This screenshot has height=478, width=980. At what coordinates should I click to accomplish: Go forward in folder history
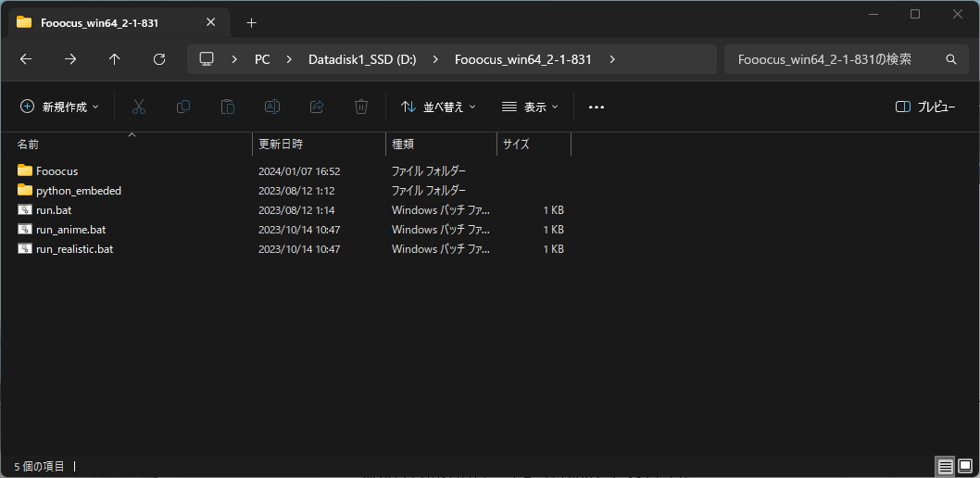point(70,59)
